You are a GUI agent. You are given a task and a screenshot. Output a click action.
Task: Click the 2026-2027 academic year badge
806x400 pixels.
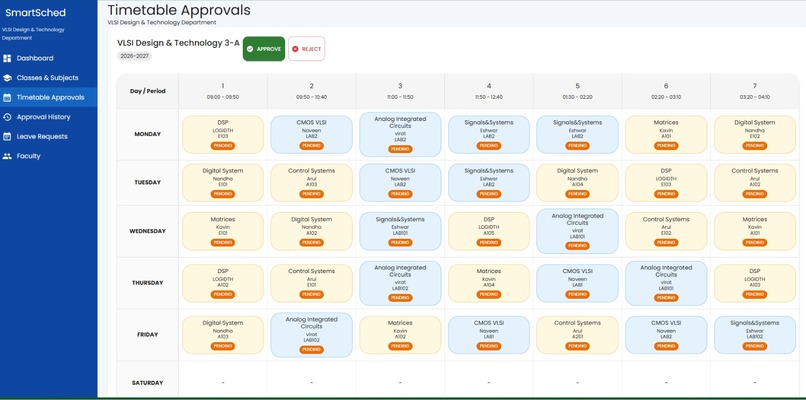(134, 56)
